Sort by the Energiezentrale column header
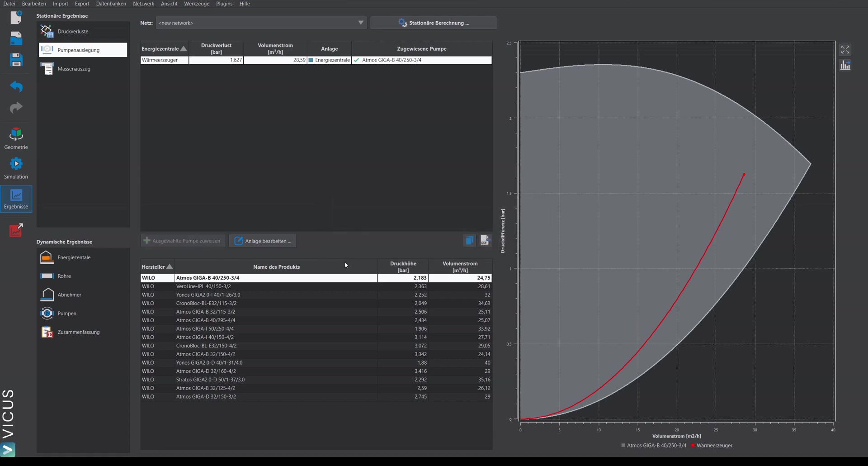868x466 pixels. (x=164, y=49)
